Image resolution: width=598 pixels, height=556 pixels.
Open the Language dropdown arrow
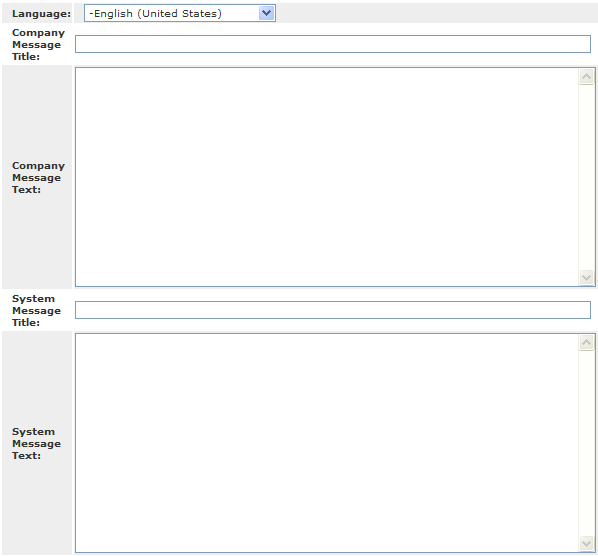pyautogui.click(x=266, y=13)
